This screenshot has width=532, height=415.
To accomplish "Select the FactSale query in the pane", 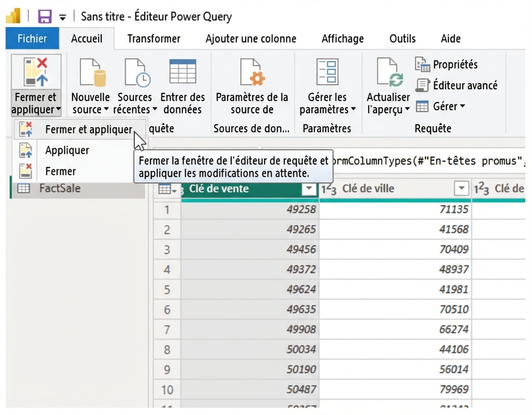I will click(x=60, y=188).
